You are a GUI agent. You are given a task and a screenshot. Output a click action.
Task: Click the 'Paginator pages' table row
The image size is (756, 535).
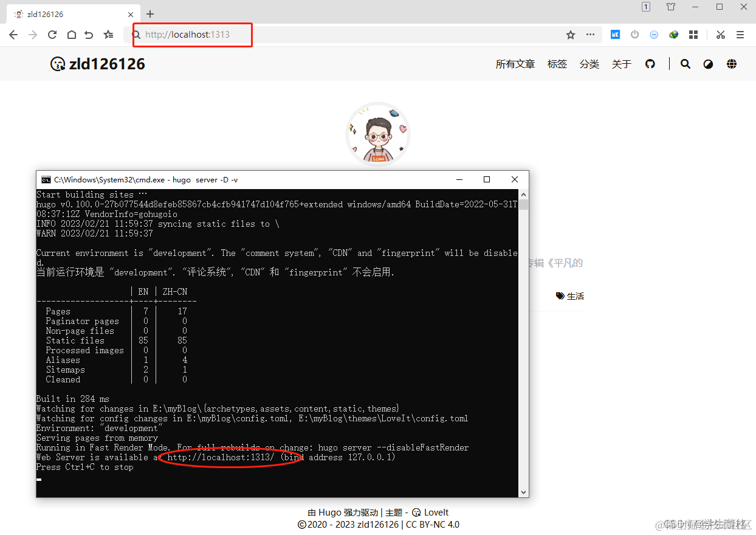point(116,321)
